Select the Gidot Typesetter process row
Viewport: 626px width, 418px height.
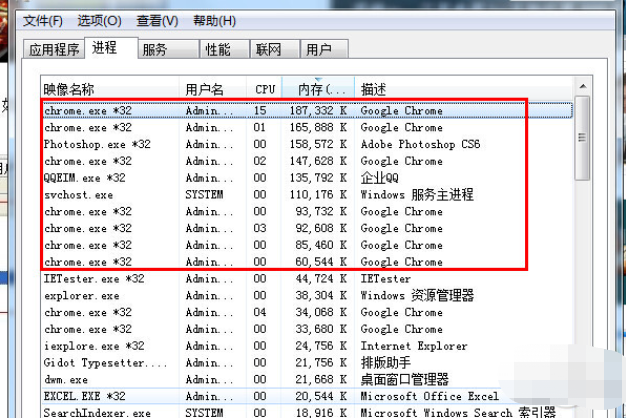pyautogui.click(x=307, y=363)
